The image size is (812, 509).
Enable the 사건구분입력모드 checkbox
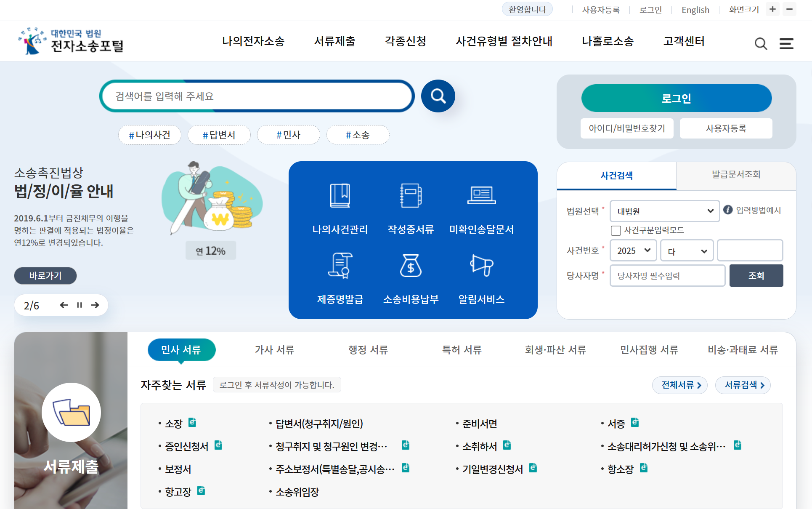tap(616, 230)
